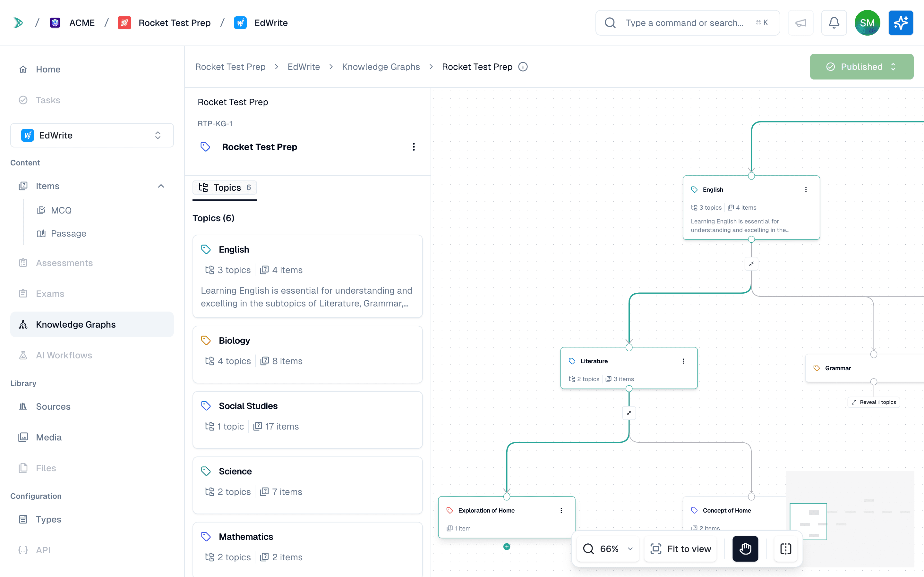Open the Published status dropdown
The height and width of the screenshot is (577, 924).
861,67
